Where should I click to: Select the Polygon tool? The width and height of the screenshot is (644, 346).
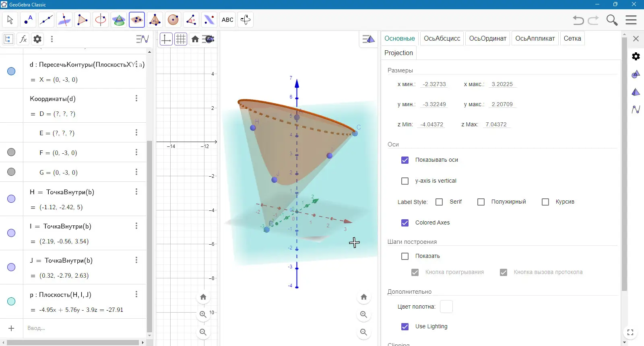pyautogui.click(x=83, y=20)
